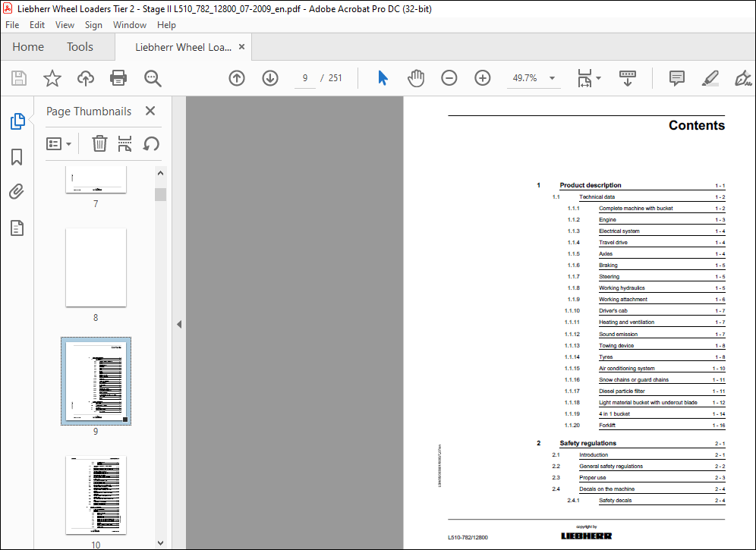Close the Page Thumbnails panel
The width and height of the screenshot is (756, 550).
pos(150,111)
